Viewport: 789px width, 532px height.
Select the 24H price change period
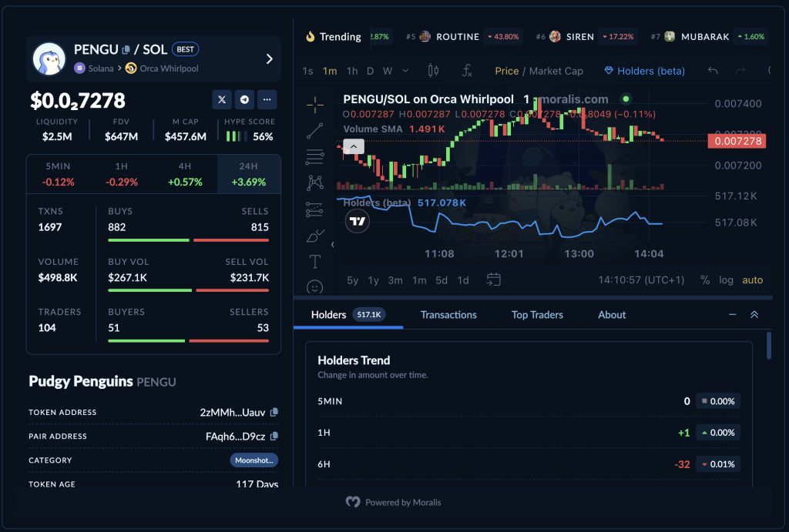point(249,174)
